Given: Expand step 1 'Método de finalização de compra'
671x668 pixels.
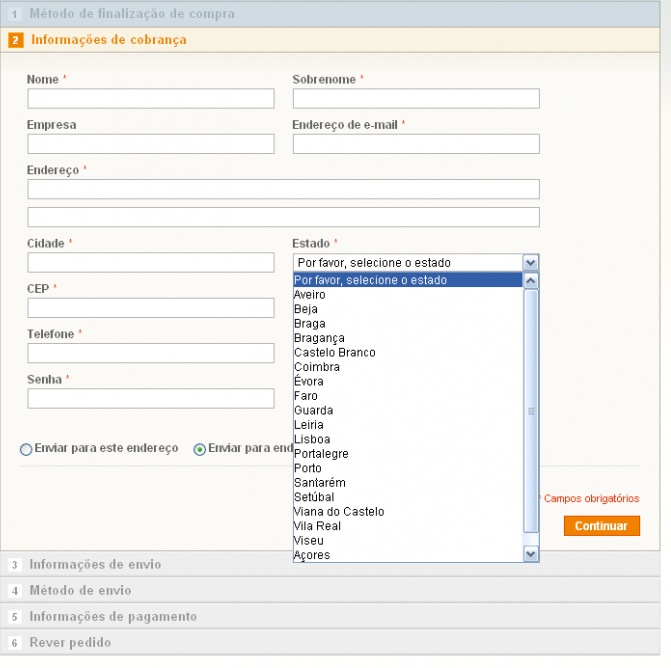Looking at the screenshot, I should click(132, 14).
